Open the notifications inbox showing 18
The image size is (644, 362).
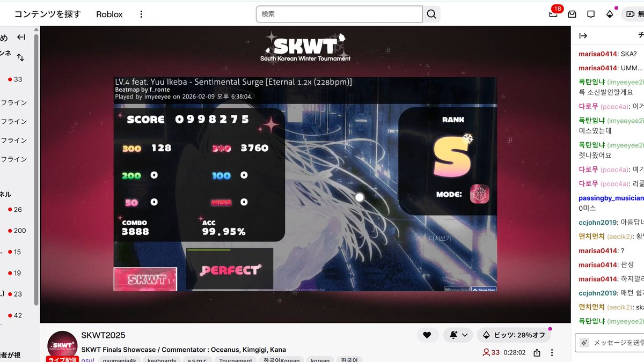coord(553,14)
